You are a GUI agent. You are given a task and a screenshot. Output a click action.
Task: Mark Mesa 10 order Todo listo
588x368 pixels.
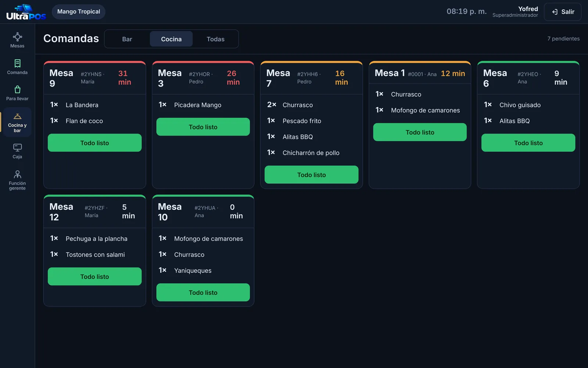pyautogui.click(x=203, y=293)
